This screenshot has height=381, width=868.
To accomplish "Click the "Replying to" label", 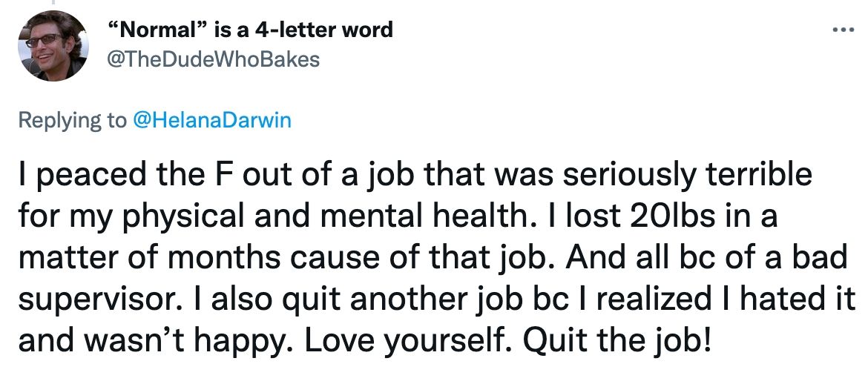I will click(x=72, y=121).
